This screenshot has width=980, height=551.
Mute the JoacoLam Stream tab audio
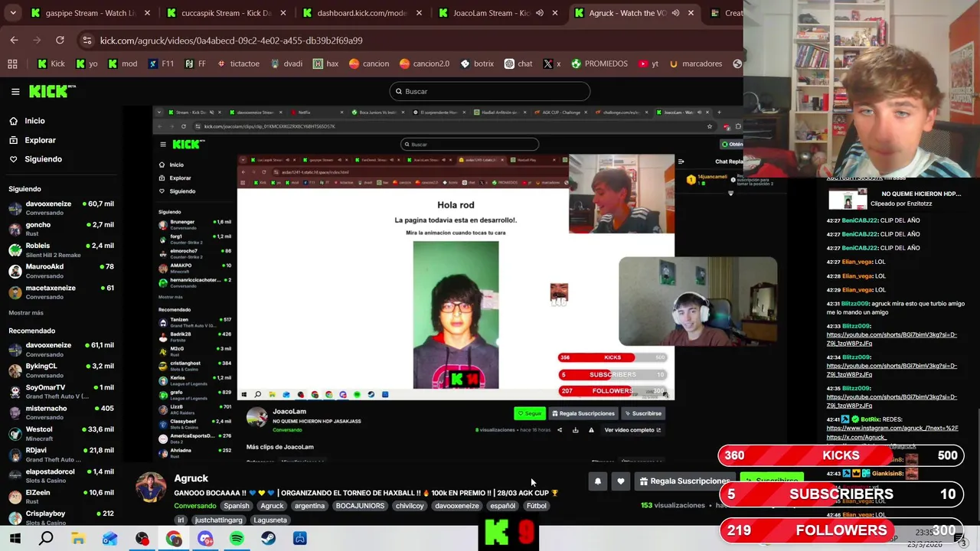coord(540,13)
